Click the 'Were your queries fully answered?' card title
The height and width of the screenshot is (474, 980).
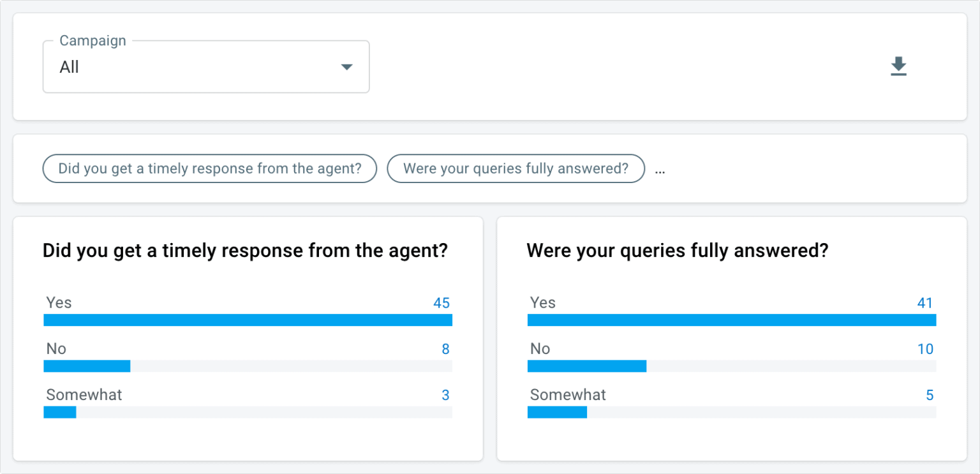(677, 251)
